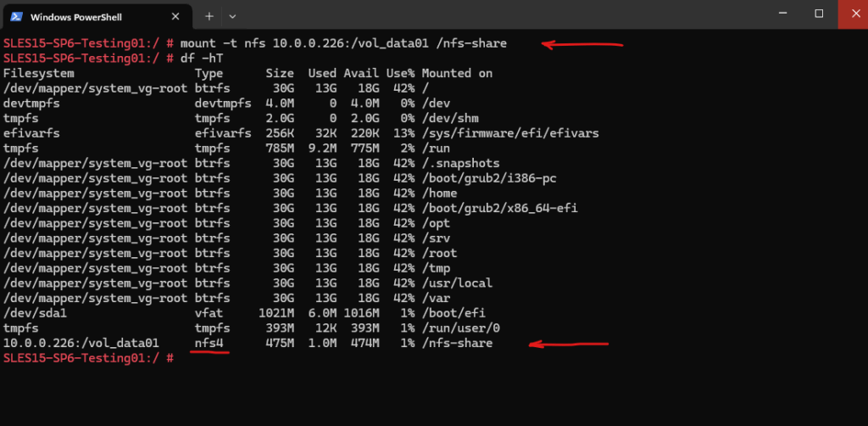Click the 10.0.0.226:/vol_data01 filesystem entry in df output

click(81, 344)
